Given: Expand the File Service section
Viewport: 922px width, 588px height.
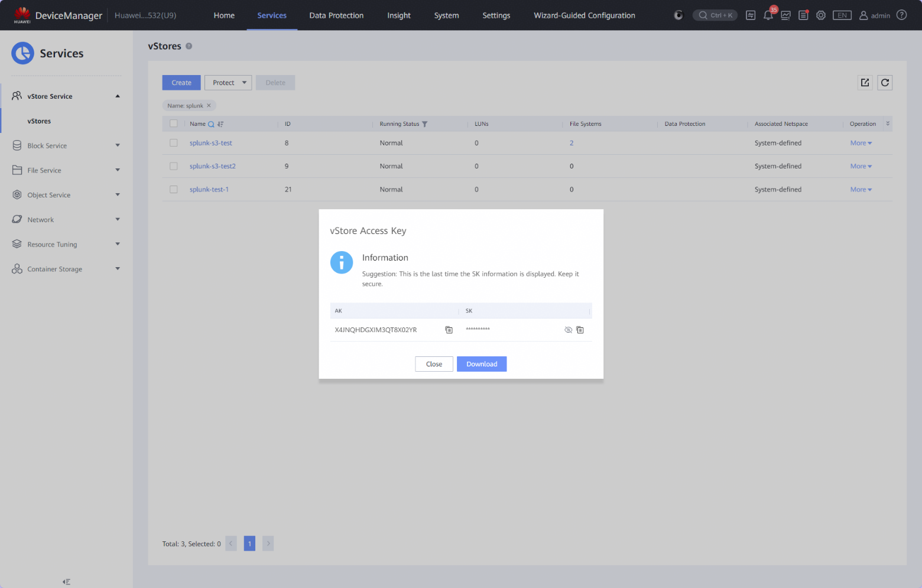Looking at the screenshot, I should (x=118, y=170).
